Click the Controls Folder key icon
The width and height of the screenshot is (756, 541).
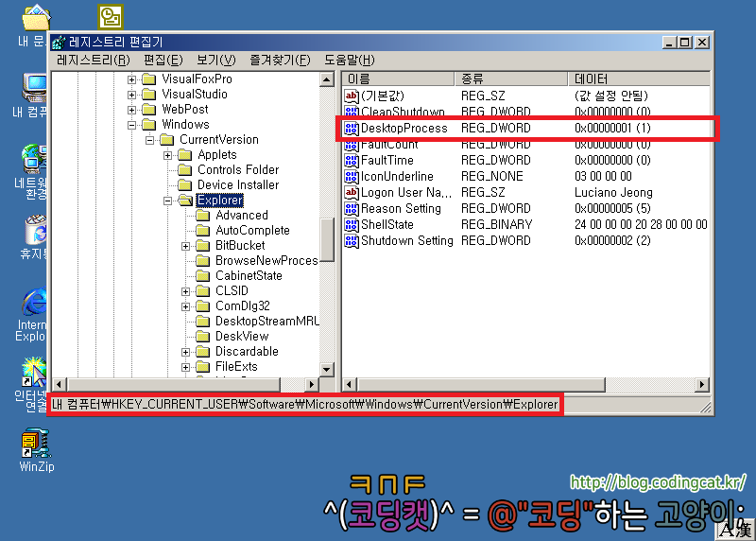coord(184,170)
